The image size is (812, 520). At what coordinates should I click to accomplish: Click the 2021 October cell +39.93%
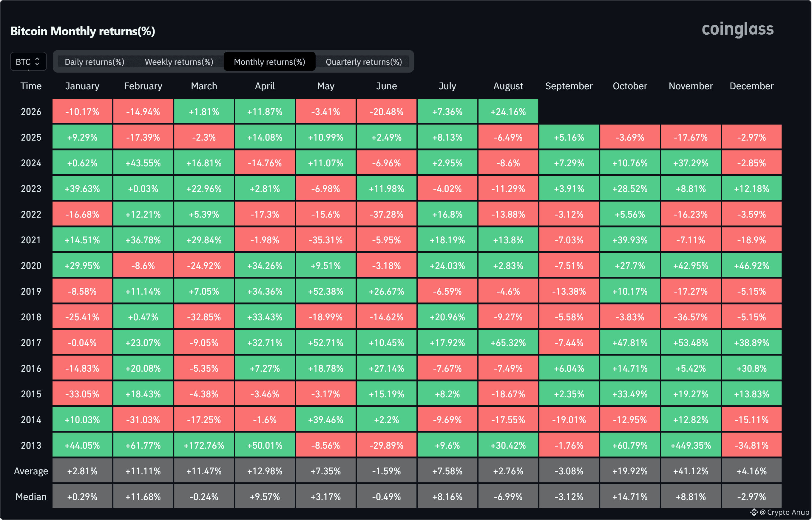pyautogui.click(x=630, y=239)
